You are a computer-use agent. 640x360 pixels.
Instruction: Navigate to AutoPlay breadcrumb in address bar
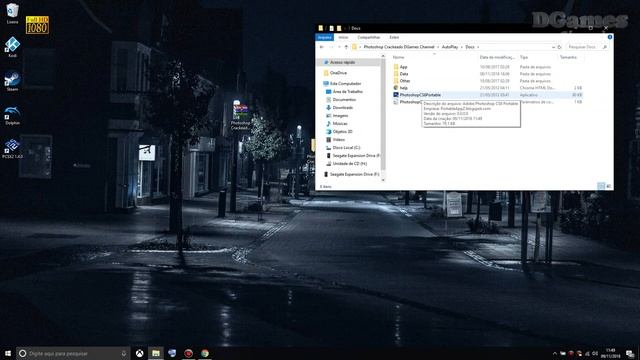point(450,47)
